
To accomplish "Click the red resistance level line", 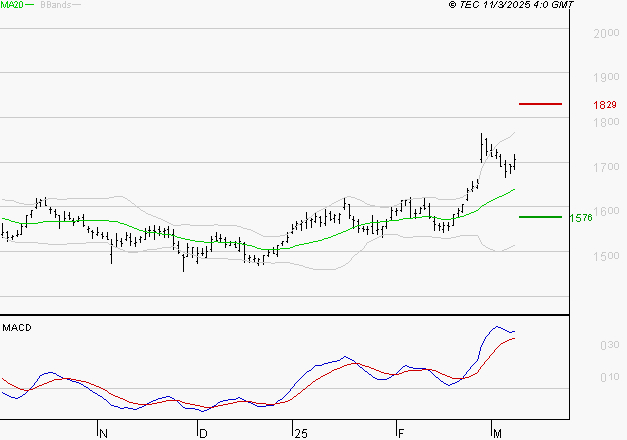I will pos(540,104).
